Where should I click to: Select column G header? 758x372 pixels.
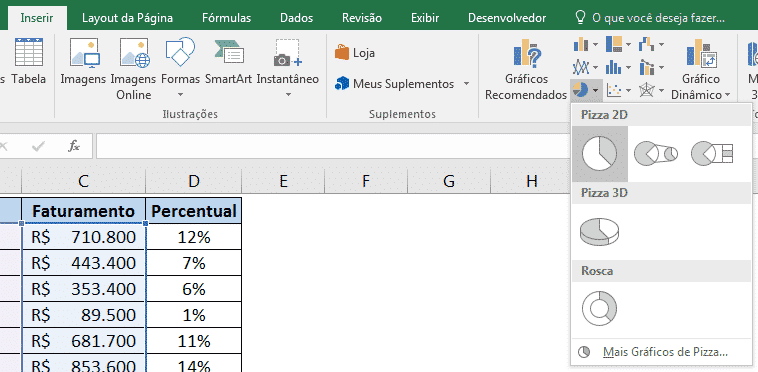[449, 181]
